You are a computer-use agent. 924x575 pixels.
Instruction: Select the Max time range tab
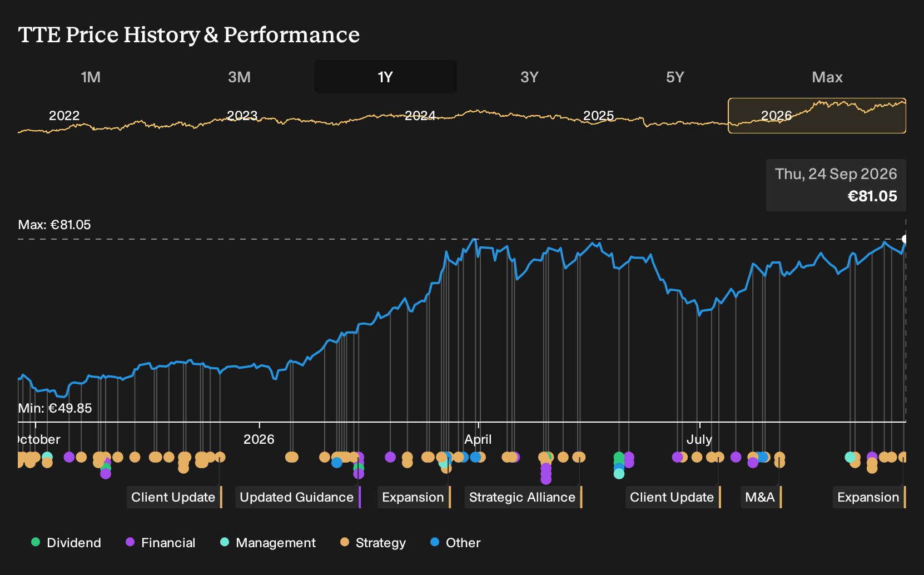pos(827,77)
